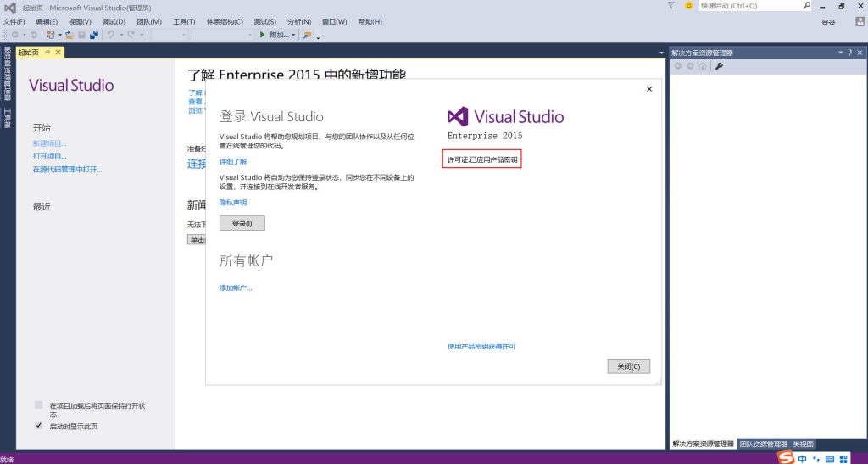Click Solution Explorer Back icon
This screenshot has height=464, width=868.
point(677,66)
